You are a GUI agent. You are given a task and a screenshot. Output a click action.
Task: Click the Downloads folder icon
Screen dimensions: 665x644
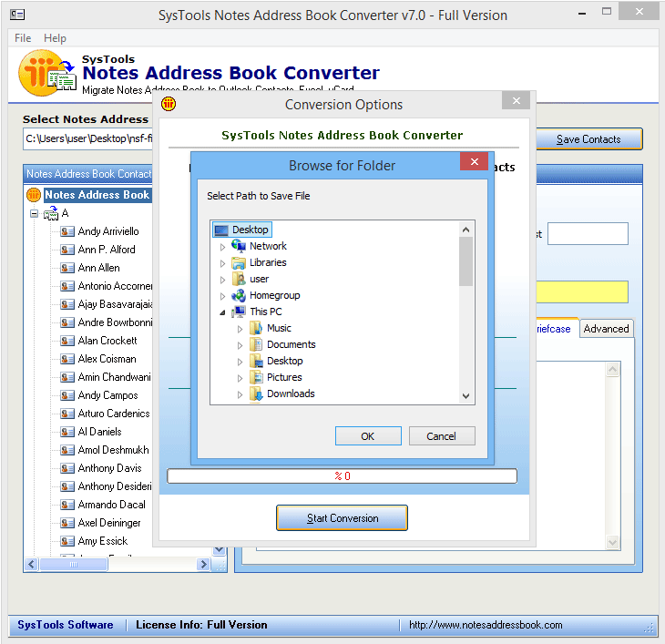coord(256,394)
